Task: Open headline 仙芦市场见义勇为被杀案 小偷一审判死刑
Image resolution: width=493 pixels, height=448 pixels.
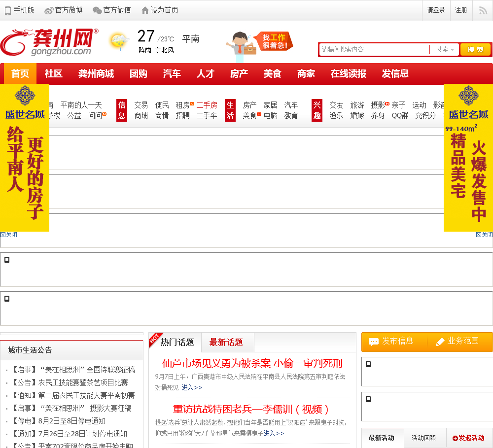Action: click(252, 363)
